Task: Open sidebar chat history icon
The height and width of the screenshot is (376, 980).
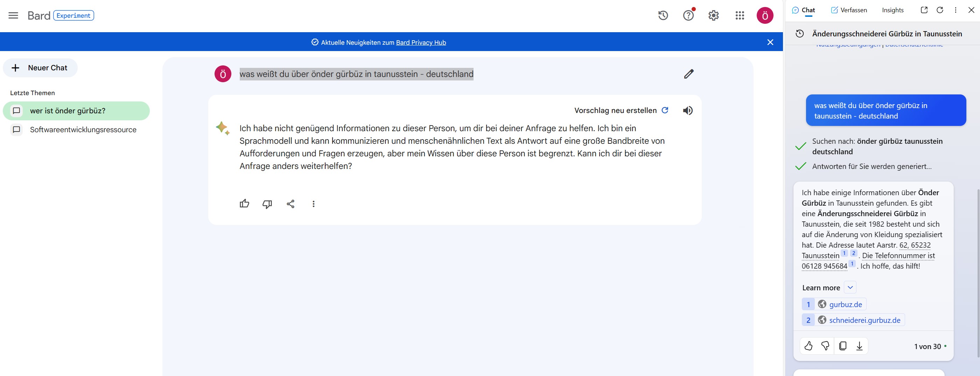Action: click(x=800, y=34)
